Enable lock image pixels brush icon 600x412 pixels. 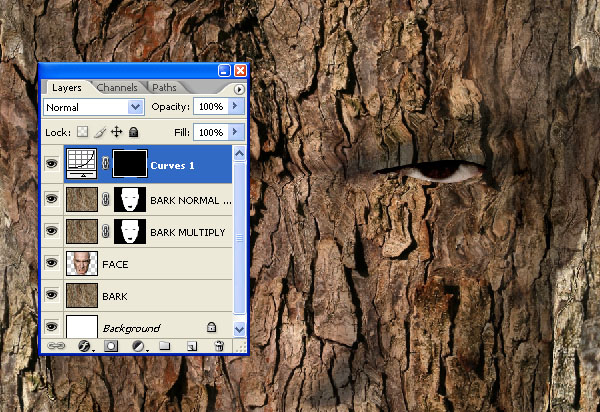click(x=100, y=132)
